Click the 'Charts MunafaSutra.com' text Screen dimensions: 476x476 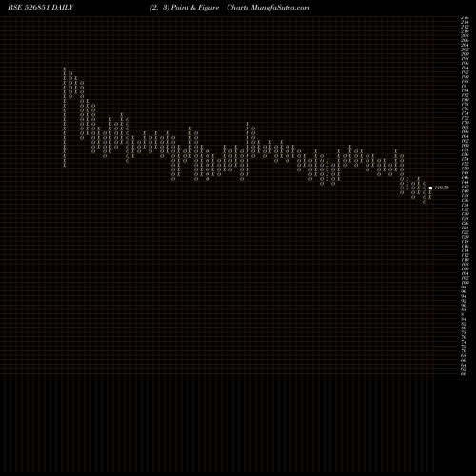pos(268,8)
